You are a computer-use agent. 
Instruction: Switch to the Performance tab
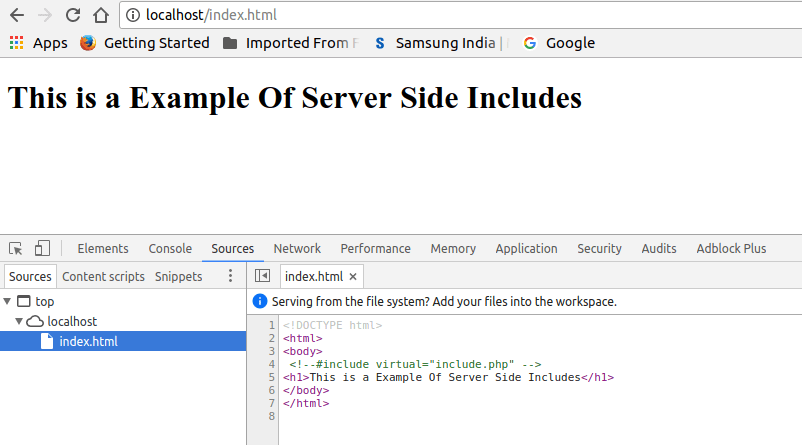coord(375,249)
